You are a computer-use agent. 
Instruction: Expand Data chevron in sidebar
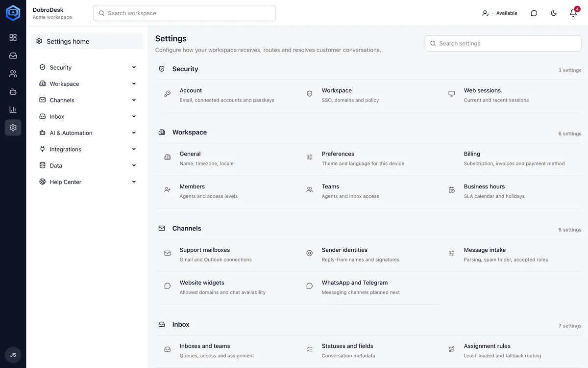[134, 165]
